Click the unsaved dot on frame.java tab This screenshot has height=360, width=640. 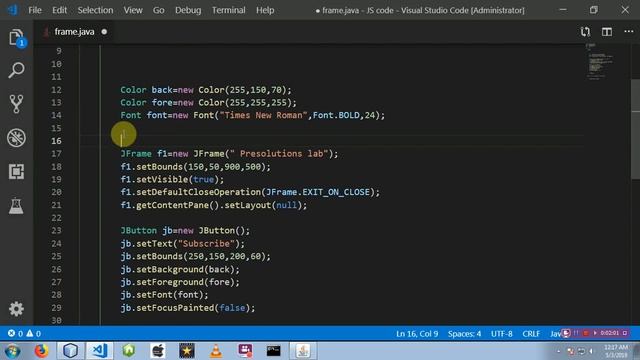coord(104,31)
